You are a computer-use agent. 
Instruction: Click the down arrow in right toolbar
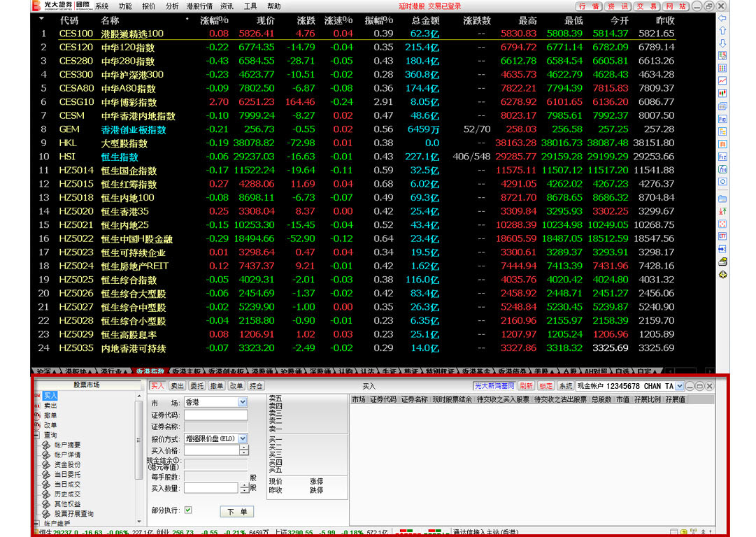pos(722,43)
